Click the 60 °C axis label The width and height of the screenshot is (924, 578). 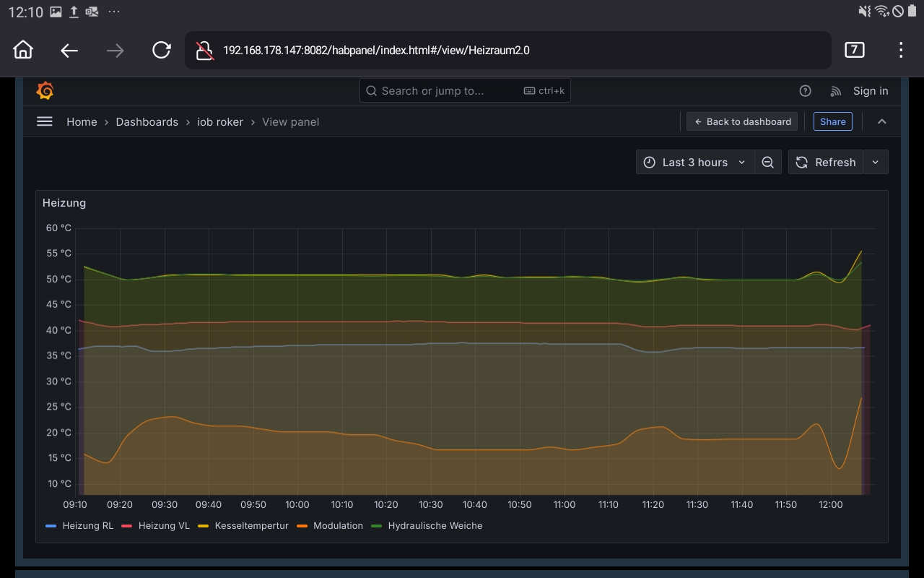coord(58,228)
